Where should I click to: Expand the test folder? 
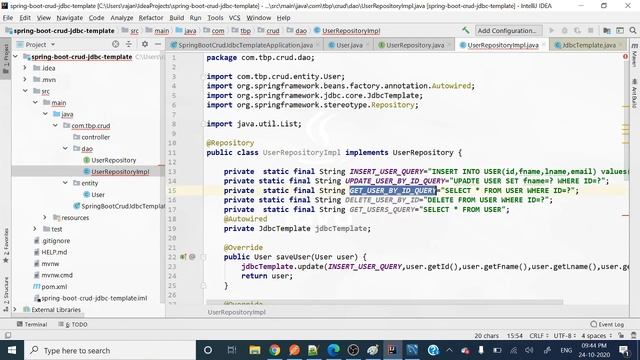point(35,229)
